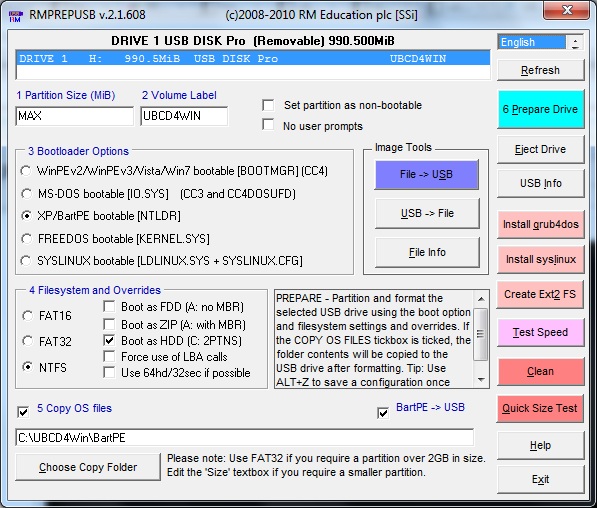
Task: Click the red Clean button
Action: pyautogui.click(x=540, y=371)
